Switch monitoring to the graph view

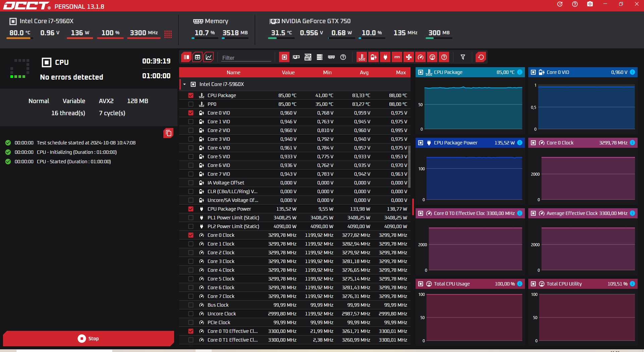[x=209, y=57]
